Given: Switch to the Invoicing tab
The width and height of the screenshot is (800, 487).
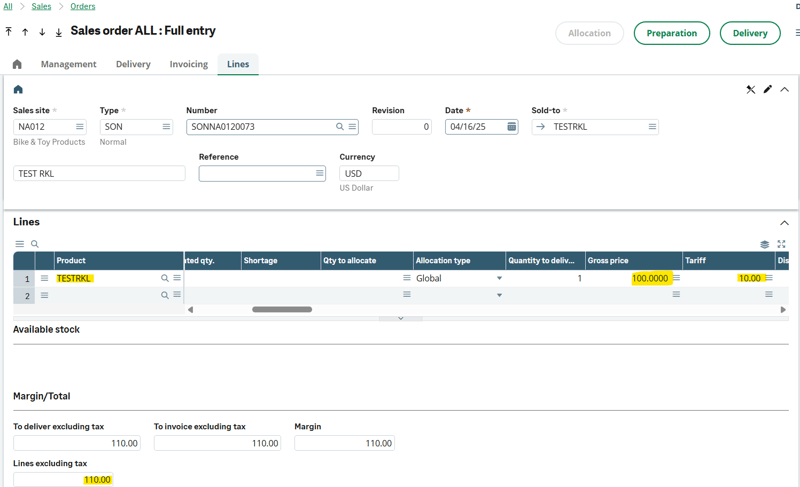Looking at the screenshot, I should coord(188,64).
